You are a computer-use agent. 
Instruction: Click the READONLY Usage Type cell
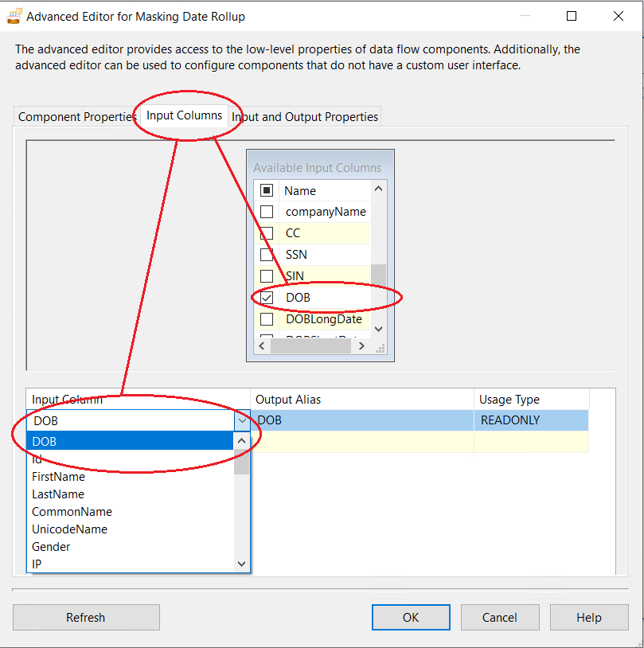pyautogui.click(x=530, y=420)
